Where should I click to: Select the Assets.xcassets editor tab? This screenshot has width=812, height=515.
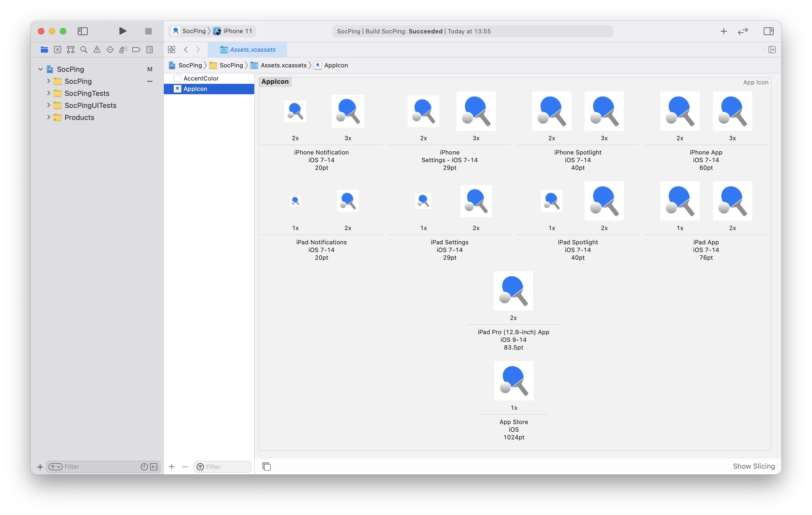247,50
